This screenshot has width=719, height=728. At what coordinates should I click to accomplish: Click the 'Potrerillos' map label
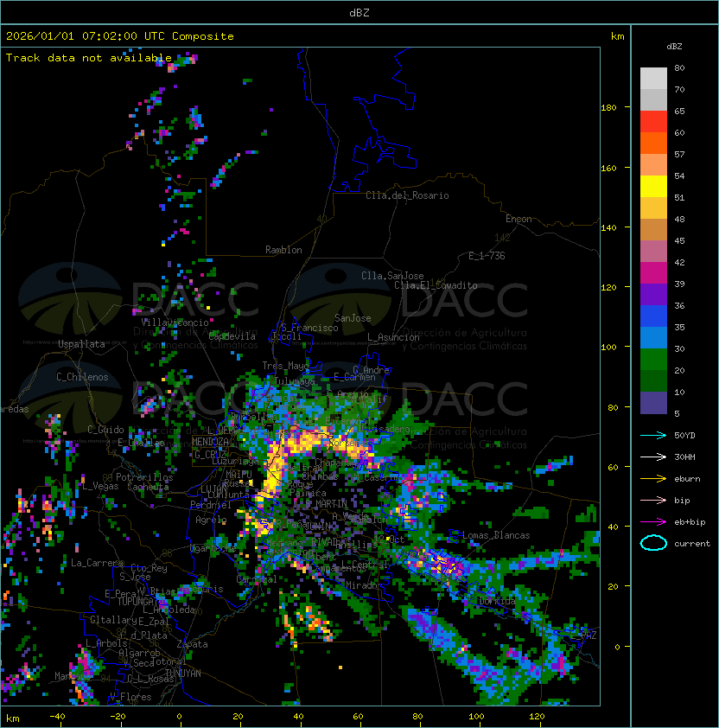pos(144,477)
